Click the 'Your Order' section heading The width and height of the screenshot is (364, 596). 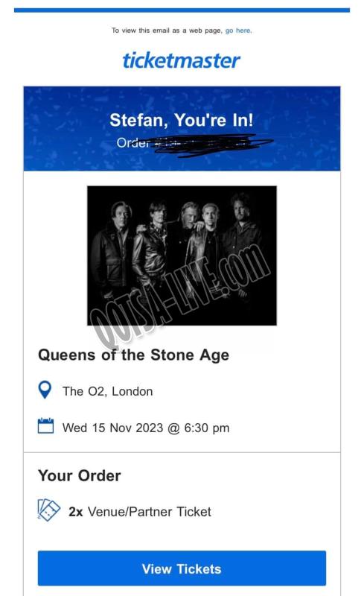(80, 475)
